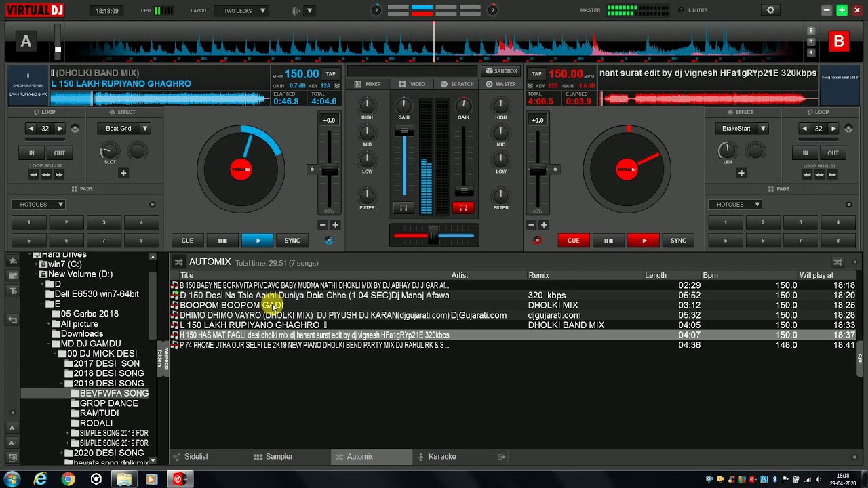Collapse the New Volume (D:) tree node
The image size is (868, 488).
pos(36,274)
